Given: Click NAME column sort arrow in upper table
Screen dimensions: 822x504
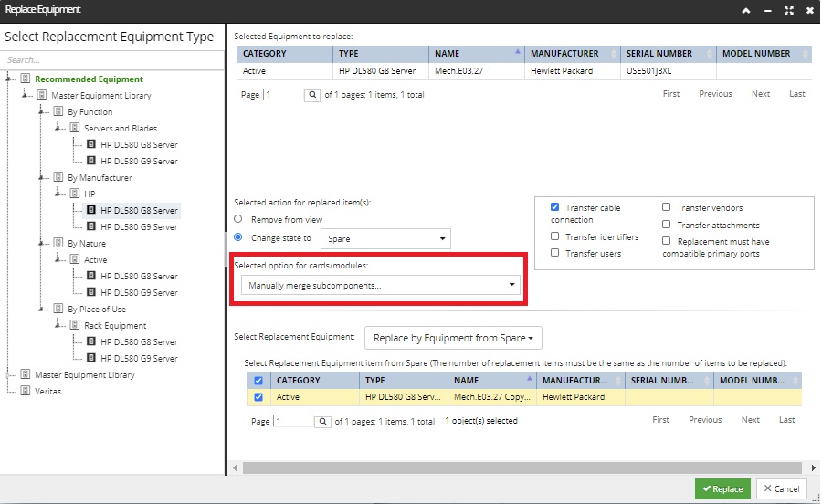Looking at the screenshot, I should [518, 51].
